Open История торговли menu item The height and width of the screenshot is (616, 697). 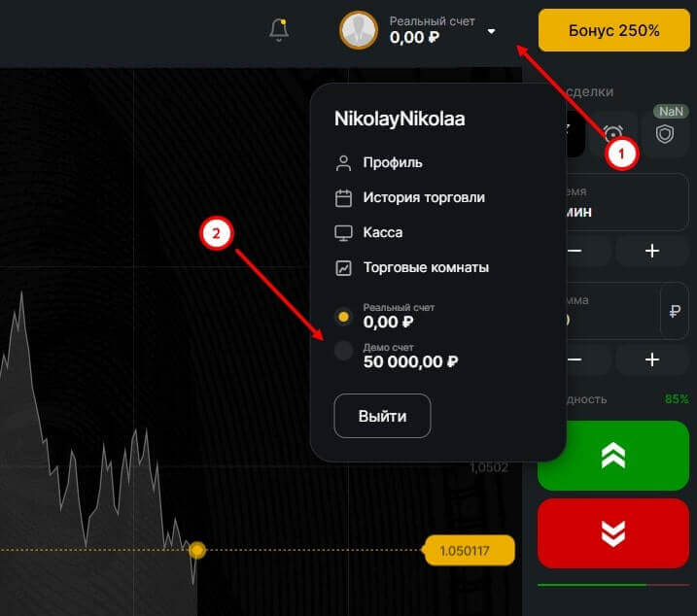(x=423, y=197)
